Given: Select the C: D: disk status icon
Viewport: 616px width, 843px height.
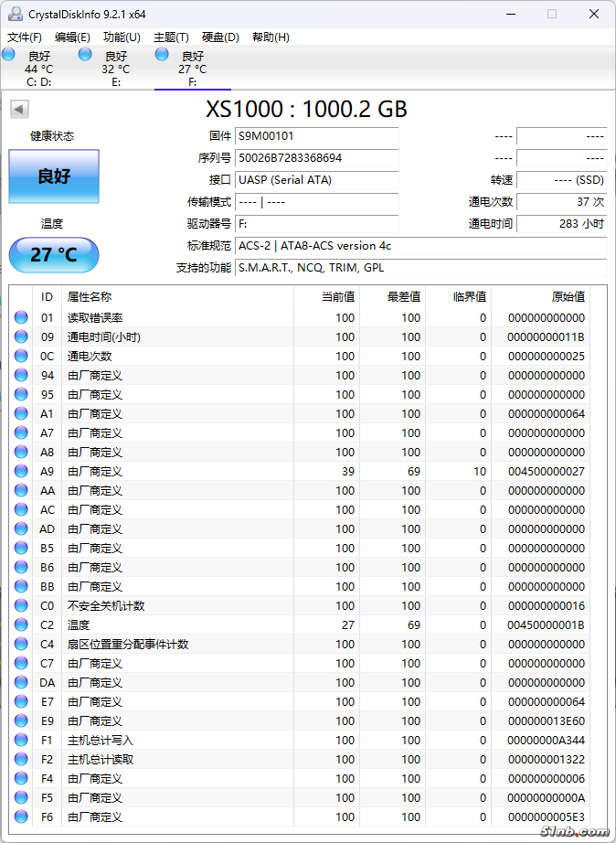Looking at the screenshot, I should [x=9, y=55].
